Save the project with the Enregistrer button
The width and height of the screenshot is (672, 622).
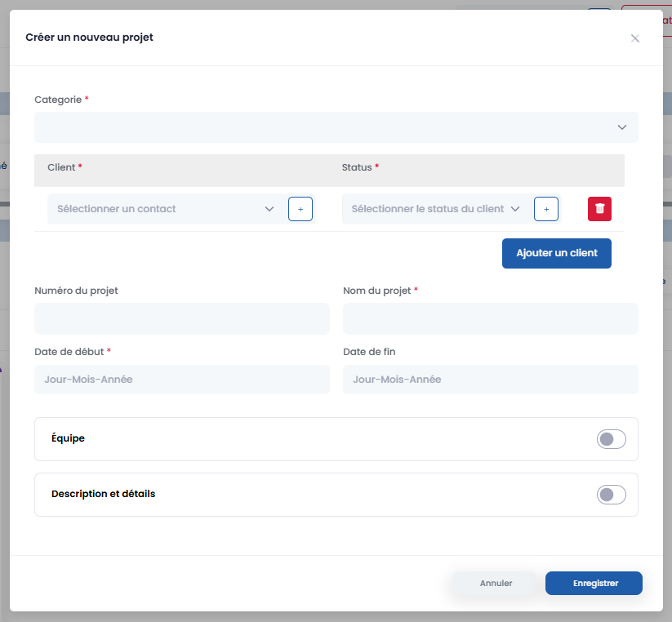pos(594,584)
